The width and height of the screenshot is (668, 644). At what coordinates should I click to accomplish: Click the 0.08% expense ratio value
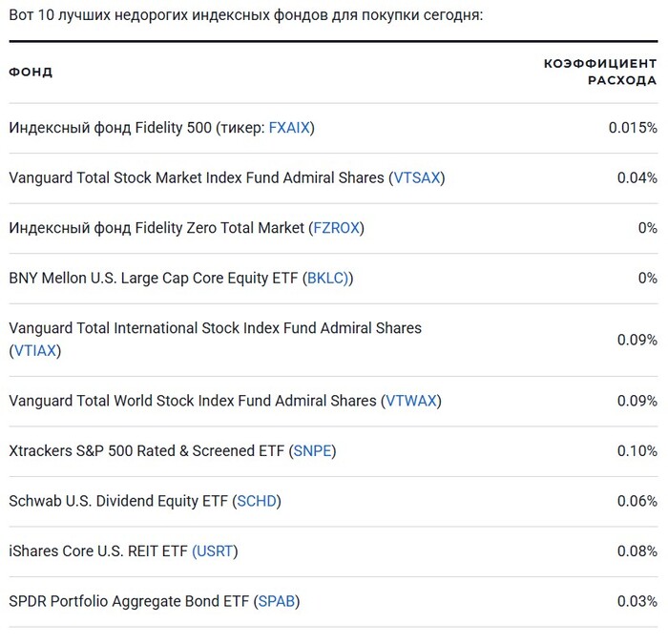(637, 551)
